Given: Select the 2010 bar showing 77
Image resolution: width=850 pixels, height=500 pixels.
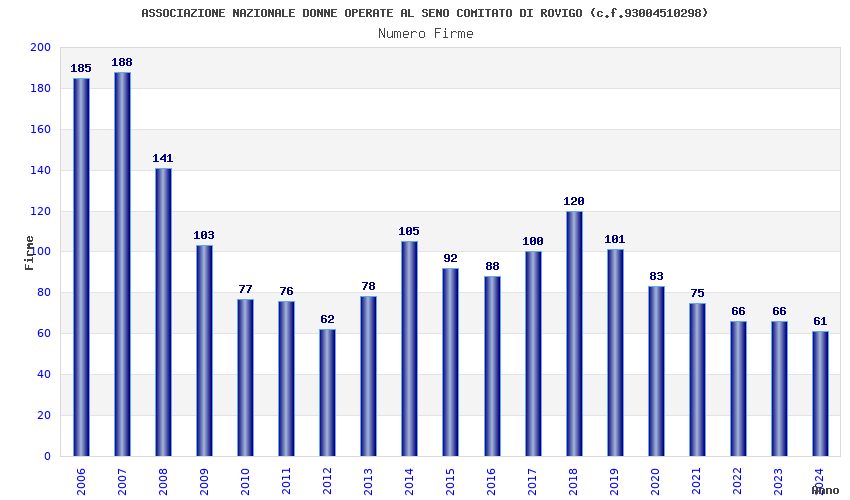Looking at the screenshot, I should 246,377.
